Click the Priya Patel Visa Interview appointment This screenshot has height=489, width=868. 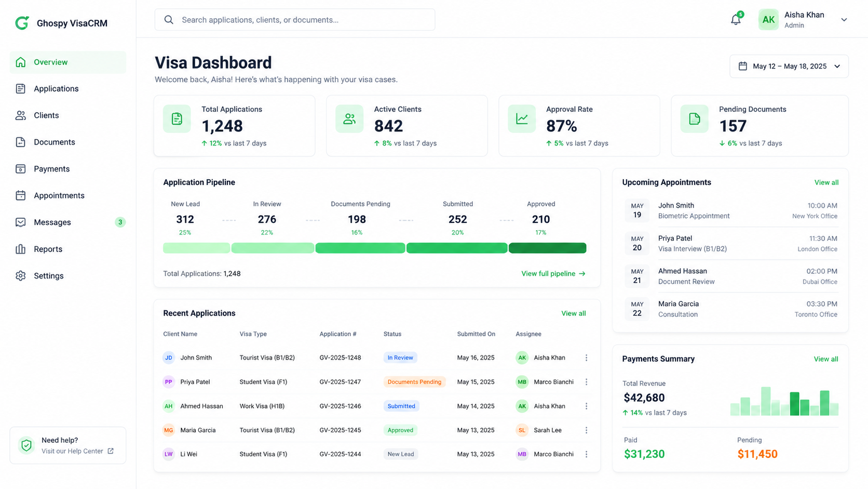pos(731,243)
